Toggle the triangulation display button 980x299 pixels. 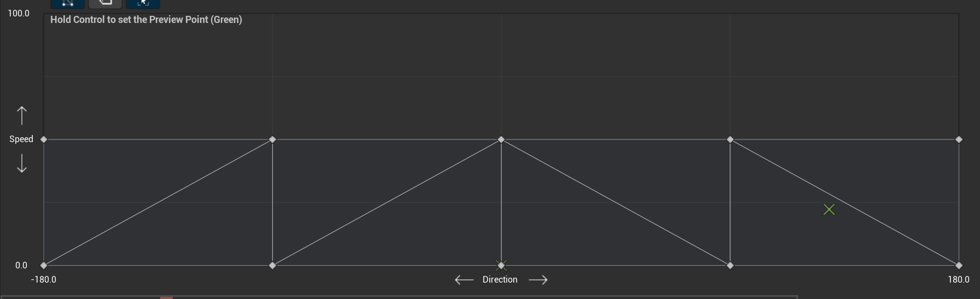point(67,3)
